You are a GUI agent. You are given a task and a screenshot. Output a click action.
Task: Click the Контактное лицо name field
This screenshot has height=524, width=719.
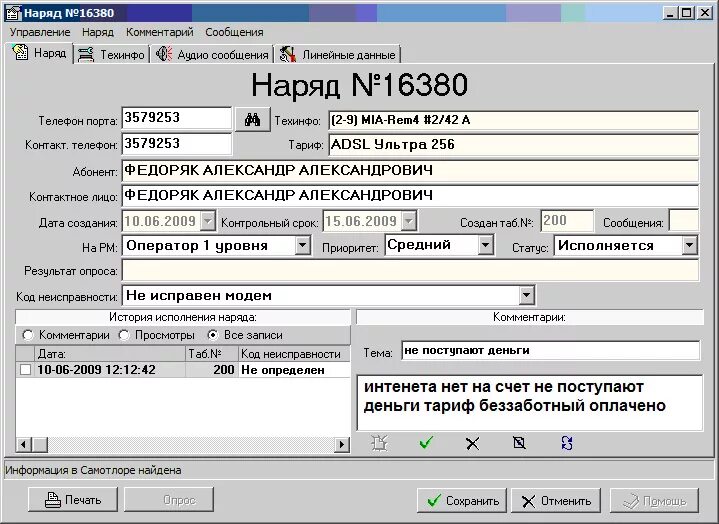(410, 196)
